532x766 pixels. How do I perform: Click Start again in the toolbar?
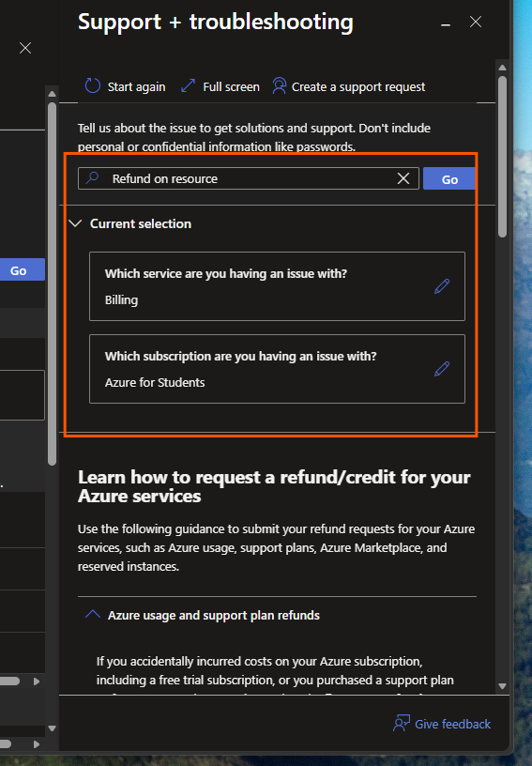point(136,87)
